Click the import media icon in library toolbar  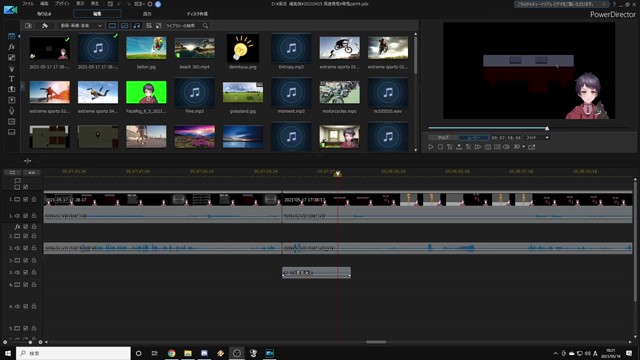click(x=28, y=26)
